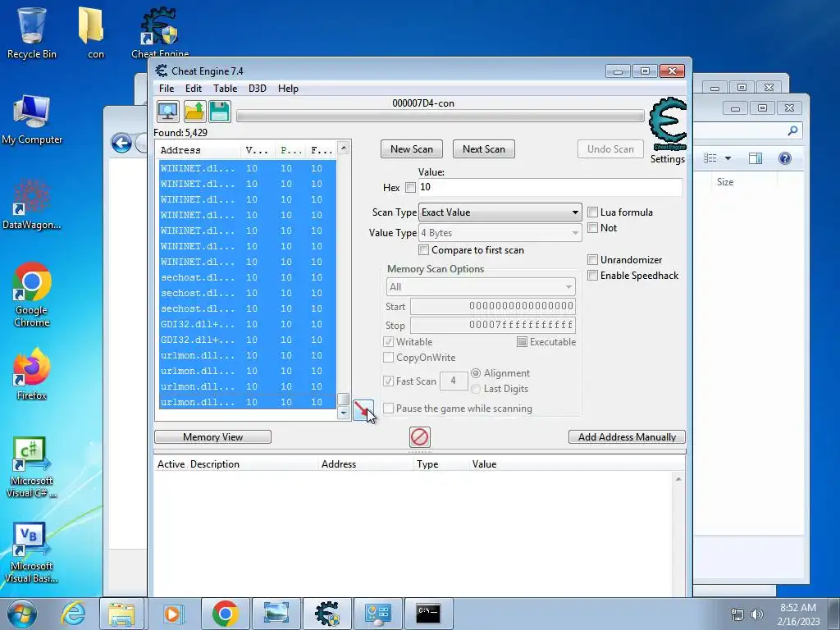
Task: Click the Value input field
Action: [550, 187]
